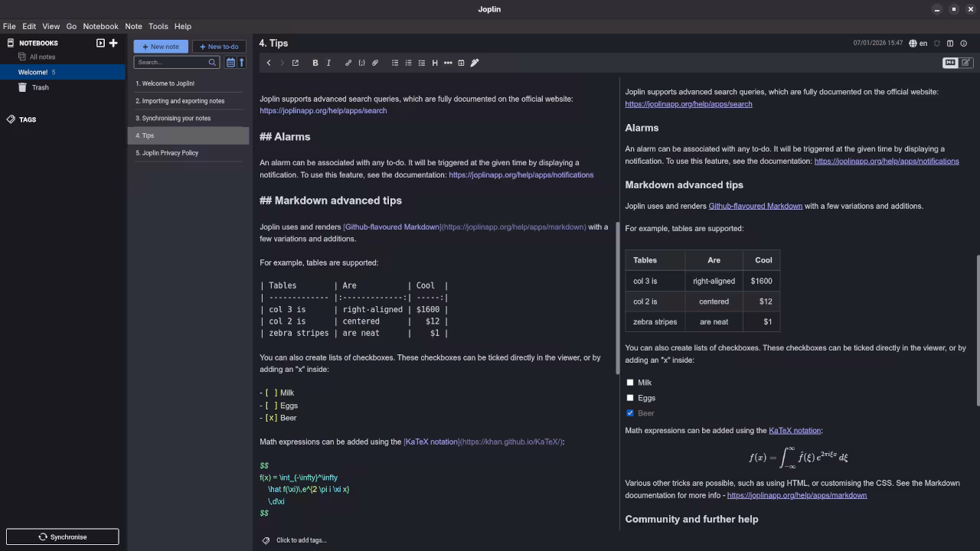Open the KaTeX notation link in viewer
The width and height of the screenshot is (980, 551).
tap(794, 431)
